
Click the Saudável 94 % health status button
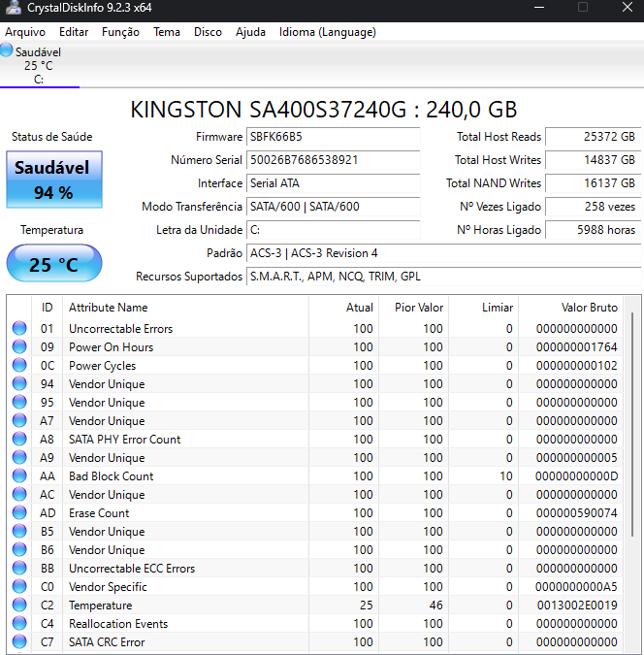click(54, 180)
